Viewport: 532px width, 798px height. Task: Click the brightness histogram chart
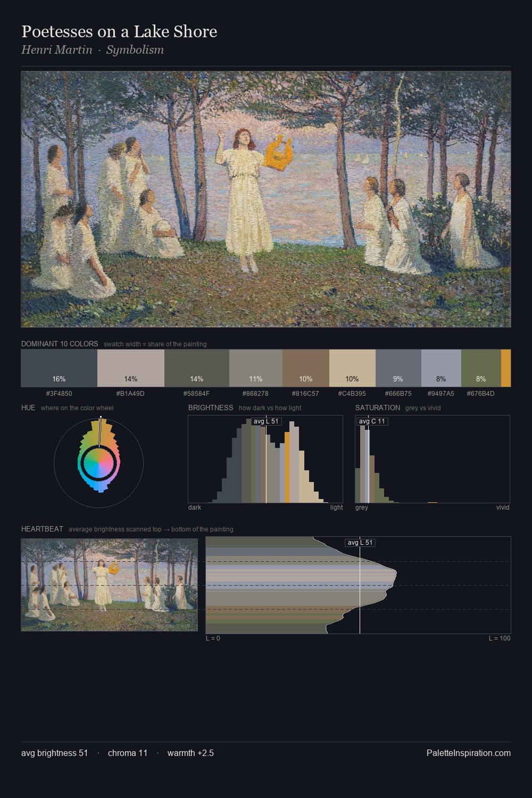pyautogui.click(x=265, y=459)
